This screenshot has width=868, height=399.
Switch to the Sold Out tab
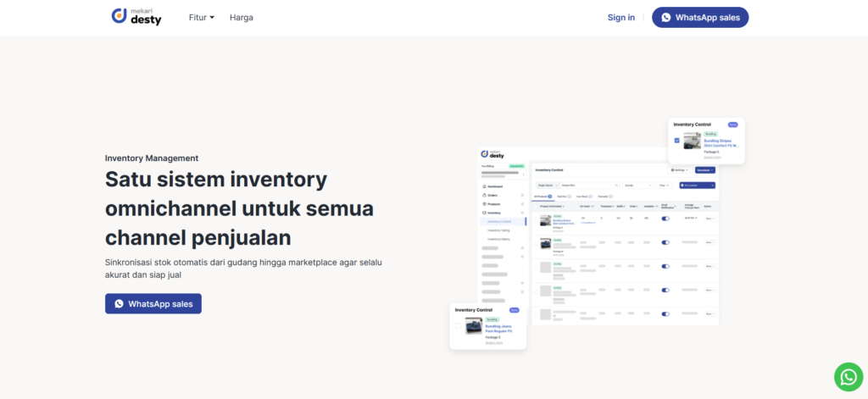coord(562,197)
